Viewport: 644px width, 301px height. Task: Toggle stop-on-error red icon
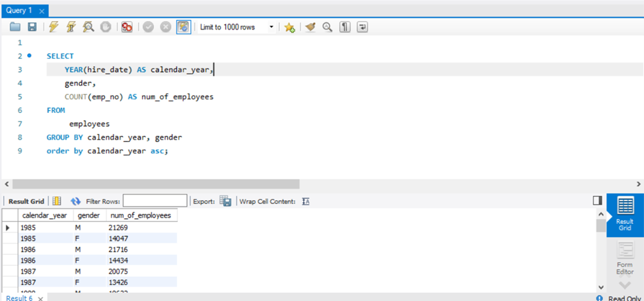tap(127, 27)
